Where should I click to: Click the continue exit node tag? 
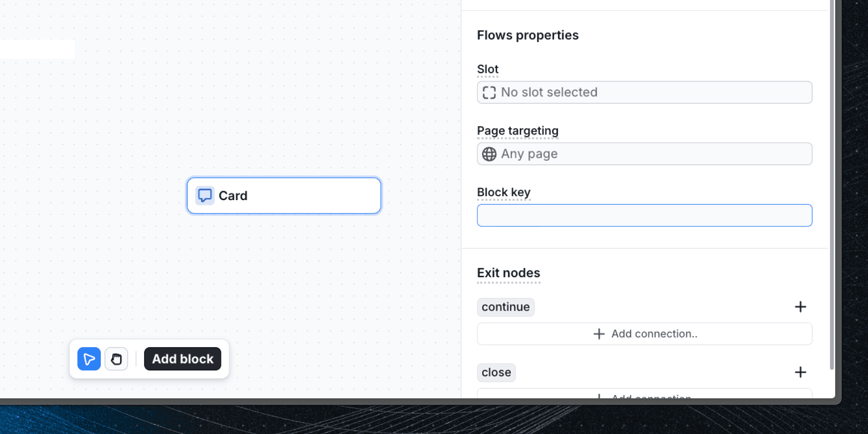pos(505,307)
